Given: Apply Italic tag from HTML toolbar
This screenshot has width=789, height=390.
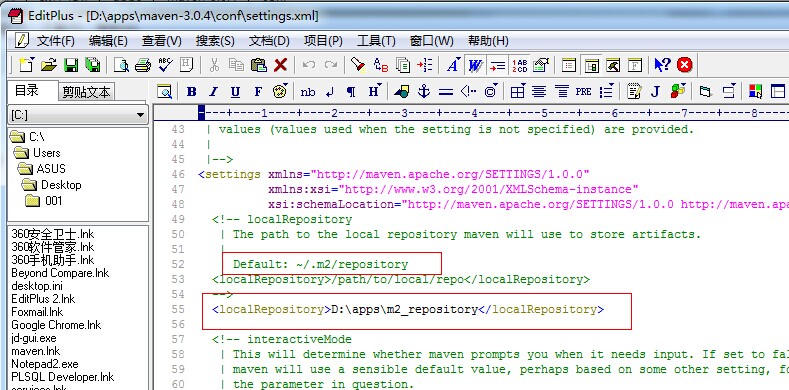Looking at the screenshot, I should (213, 92).
